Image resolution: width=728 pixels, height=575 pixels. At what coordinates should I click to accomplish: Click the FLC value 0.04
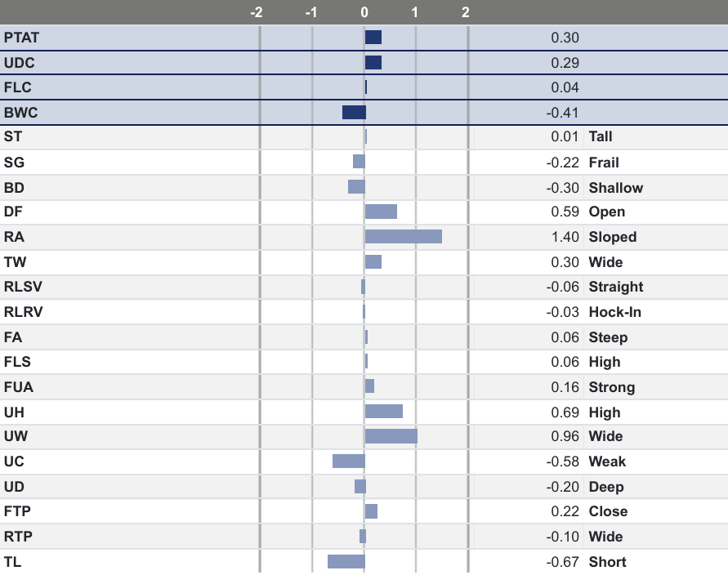point(565,87)
